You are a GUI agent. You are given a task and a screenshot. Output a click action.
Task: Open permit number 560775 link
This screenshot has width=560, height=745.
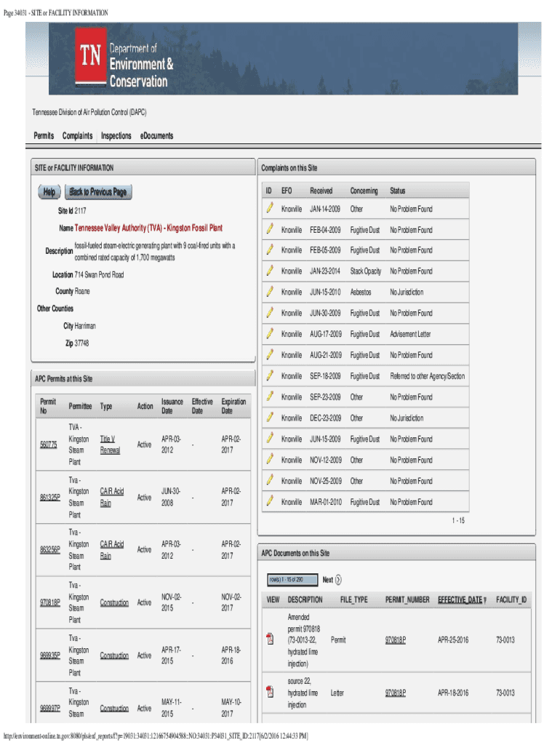coord(49,445)
